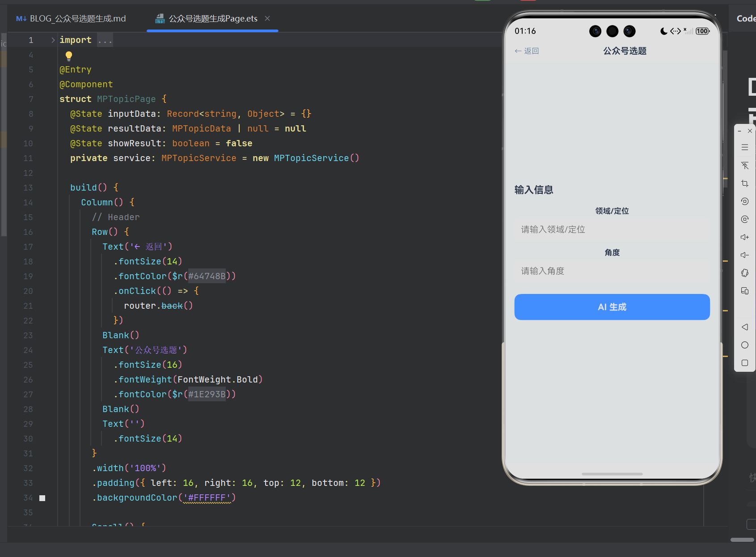
Task: Tap the emulator Recents square button
Action: (x=745, y=363)
